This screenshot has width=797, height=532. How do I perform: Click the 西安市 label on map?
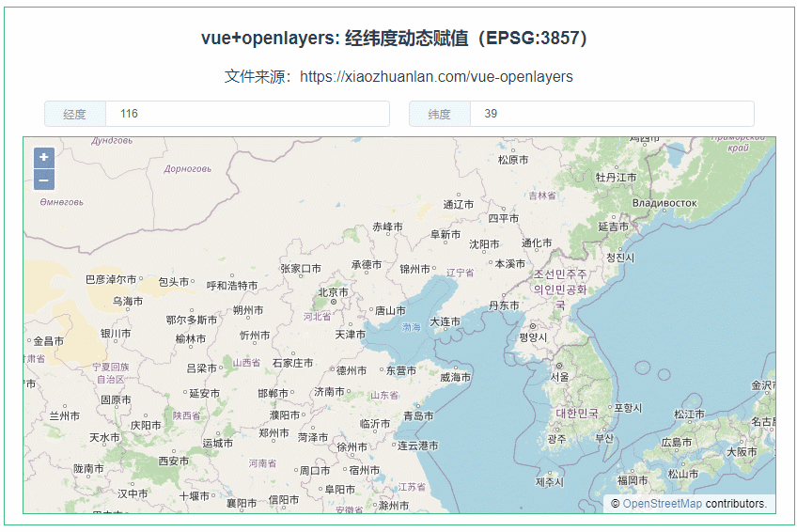coord(173,462)
